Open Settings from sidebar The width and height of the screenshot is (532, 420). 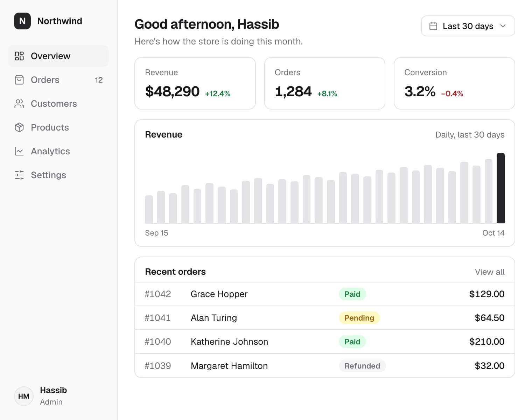[58, 175]
